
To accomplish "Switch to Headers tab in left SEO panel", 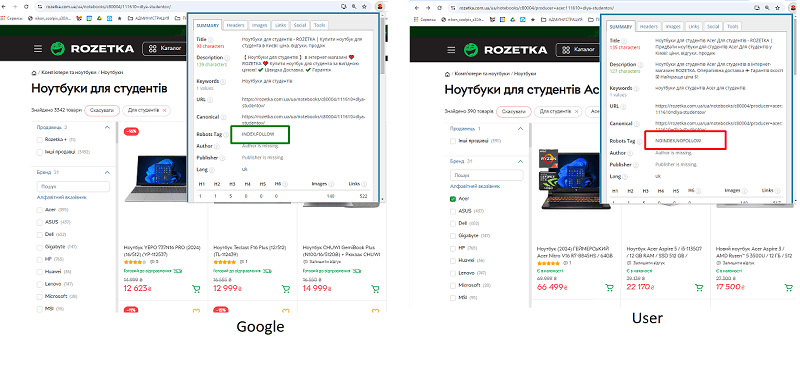I will click(236, 25).
